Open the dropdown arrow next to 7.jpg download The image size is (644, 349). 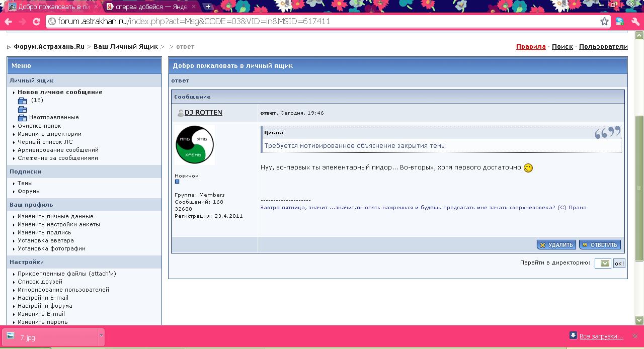[x=101, y=337]
